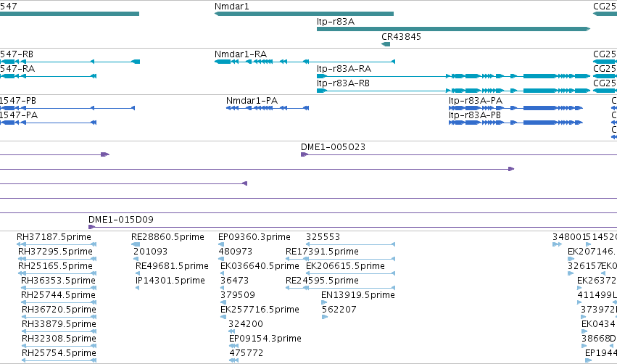The height and width of the screenshot is (364, 617).
Task: Select the 562207 feature marker
Action: pyautogui.click(x=325, y=317)
